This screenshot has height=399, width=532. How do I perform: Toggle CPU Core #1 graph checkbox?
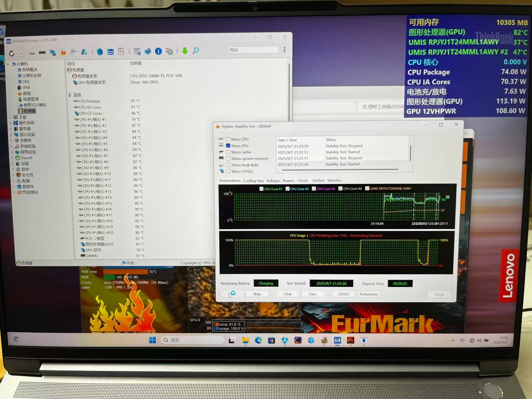[x=261, y=189]
